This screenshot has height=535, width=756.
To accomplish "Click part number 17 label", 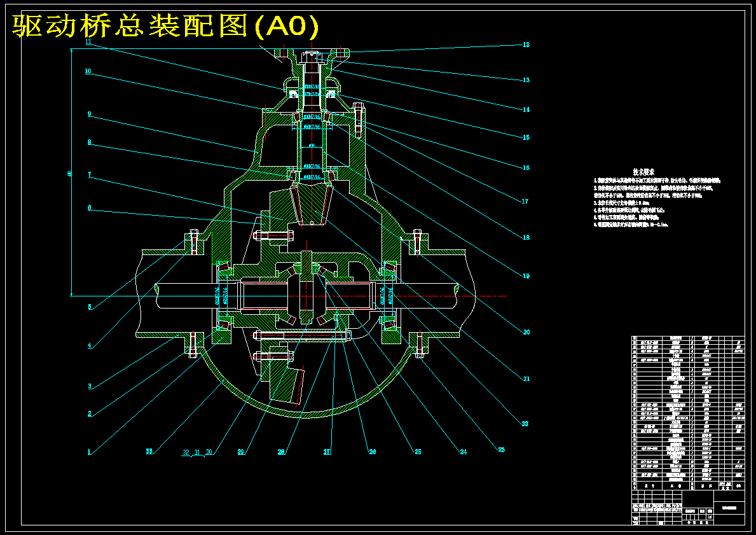I will (x=525, y=202).
